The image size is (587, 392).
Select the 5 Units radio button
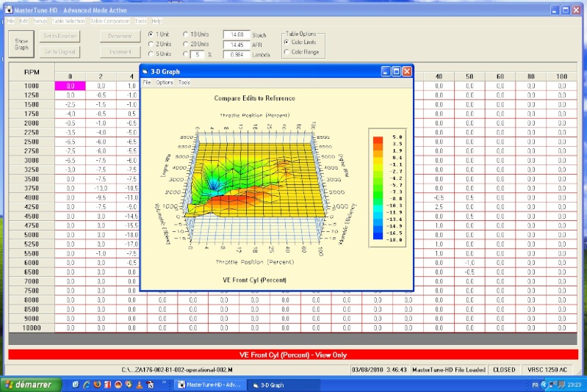pyautogui.click(x=151, y=54)
